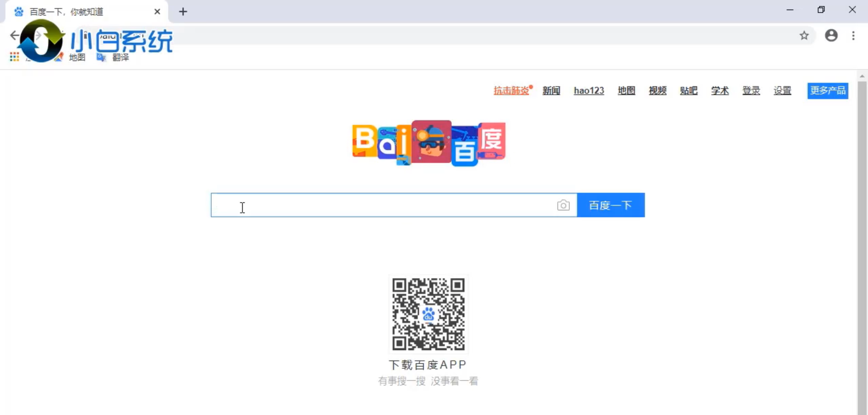This screenshot has height=415, width=868.
Task: Click the back navigation arrow
Action: click(14, 35)
